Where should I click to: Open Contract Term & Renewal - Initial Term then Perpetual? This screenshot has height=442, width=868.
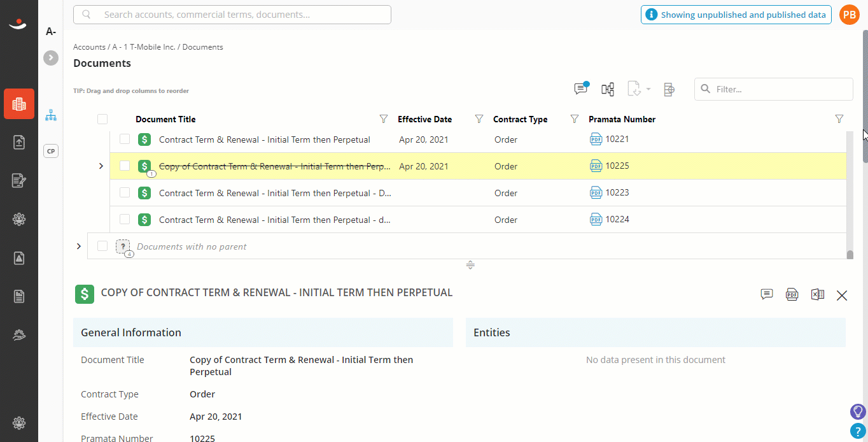tap(265, 139)
